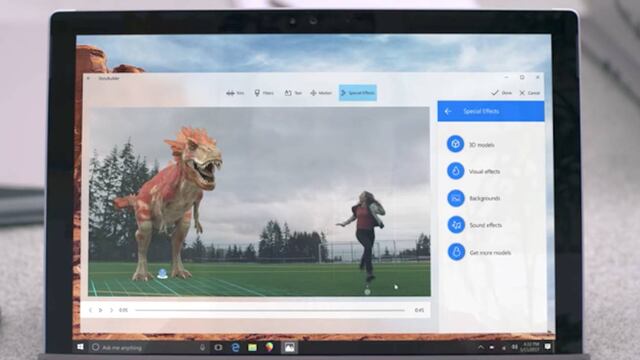The width and height of the screenshot is (640, 360).
Task: Open the Backgrounds category
Action: pos(473,198)
